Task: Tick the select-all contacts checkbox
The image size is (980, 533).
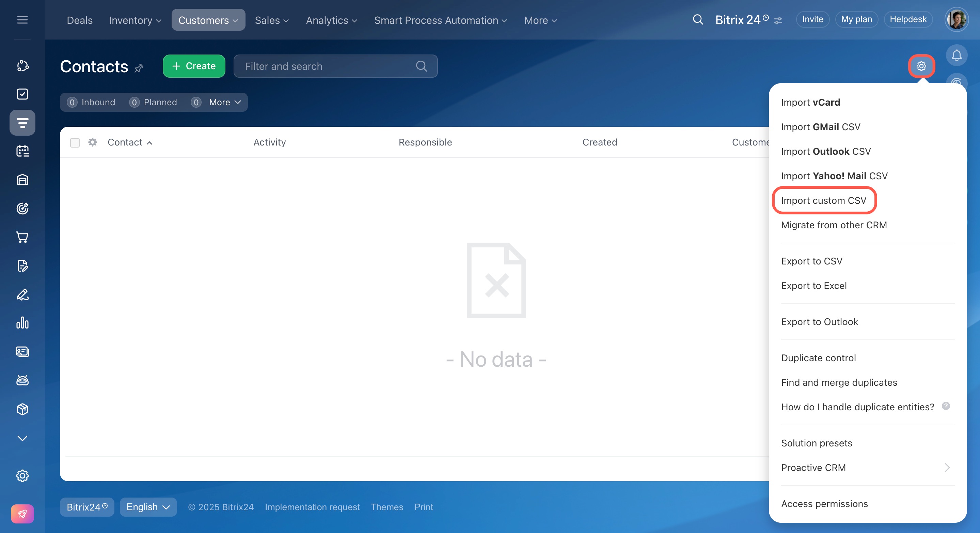Action: tap(75, 142)
